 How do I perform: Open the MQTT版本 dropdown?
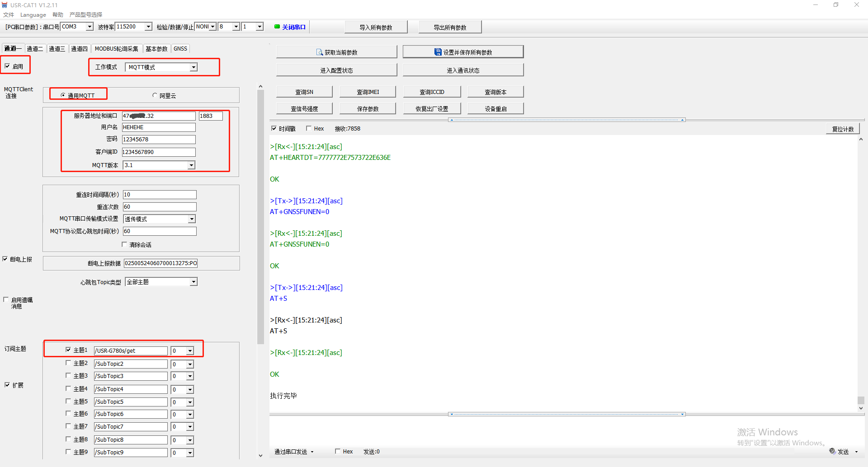coord(191,165)
